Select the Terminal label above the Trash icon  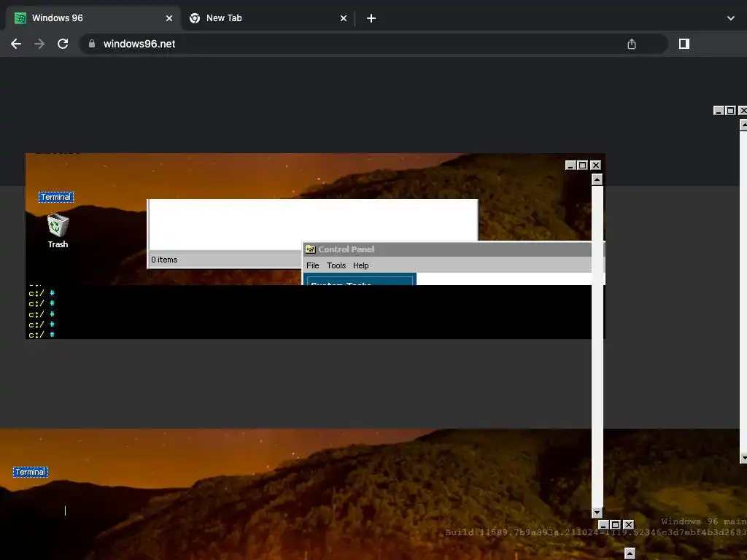pos(55,197)
